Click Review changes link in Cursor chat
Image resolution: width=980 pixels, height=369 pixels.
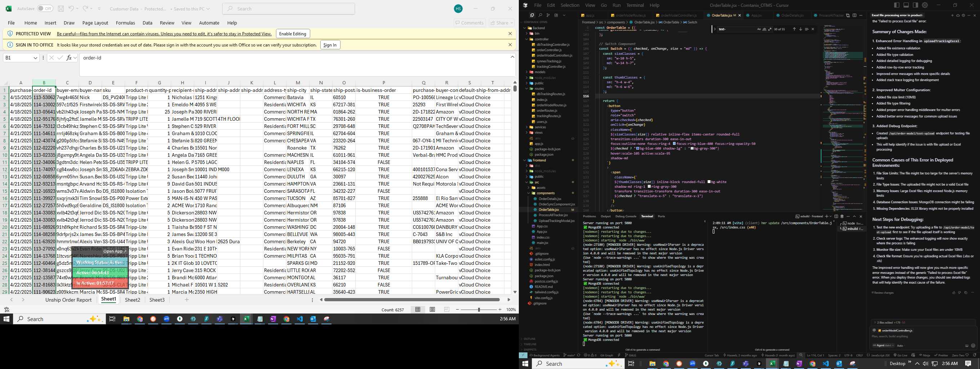(x=883, y=293)
